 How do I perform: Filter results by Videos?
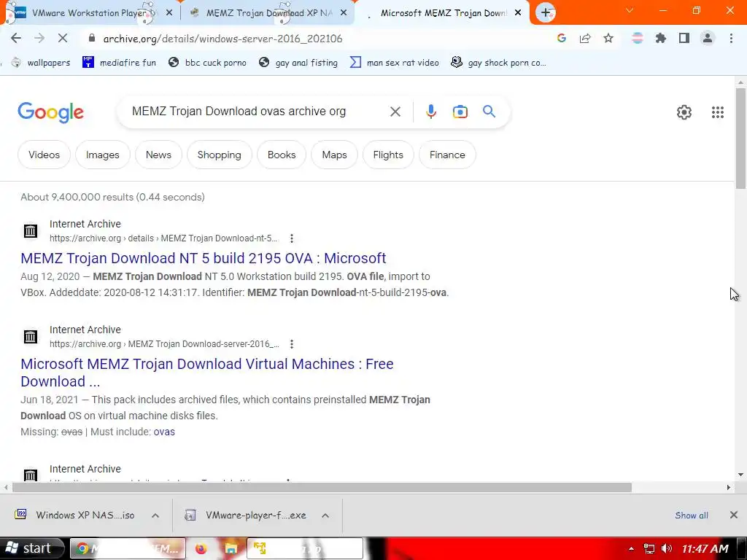[x=44, y=155]
